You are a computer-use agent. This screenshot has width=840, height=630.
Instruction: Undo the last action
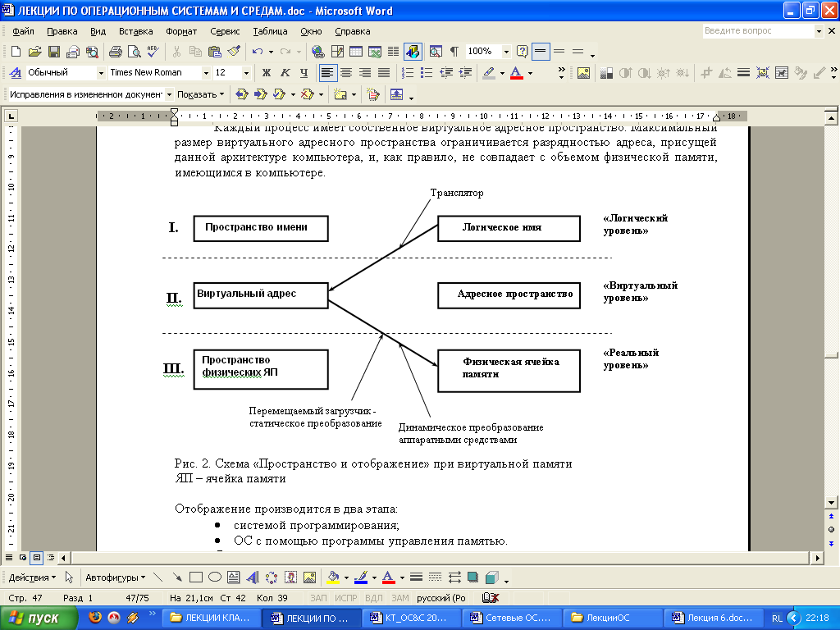pos(258,52)
